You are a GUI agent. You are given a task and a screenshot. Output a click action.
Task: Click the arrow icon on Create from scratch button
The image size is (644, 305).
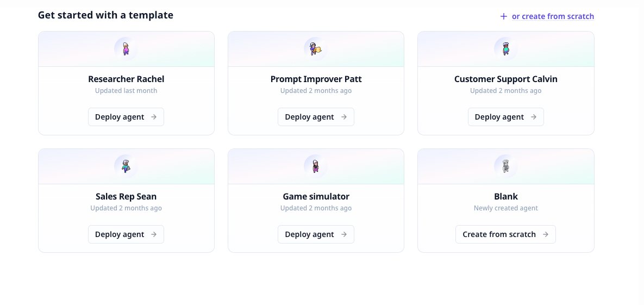(x=546, y=234)
